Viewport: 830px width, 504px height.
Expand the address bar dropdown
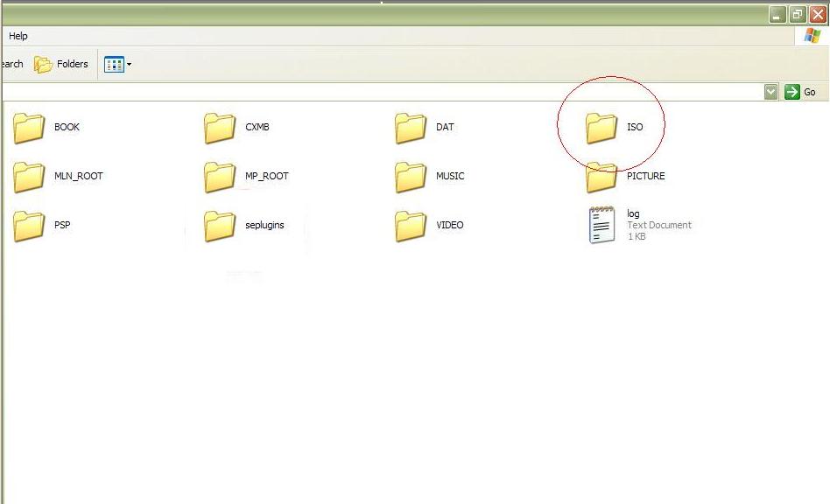coord(771,92)
